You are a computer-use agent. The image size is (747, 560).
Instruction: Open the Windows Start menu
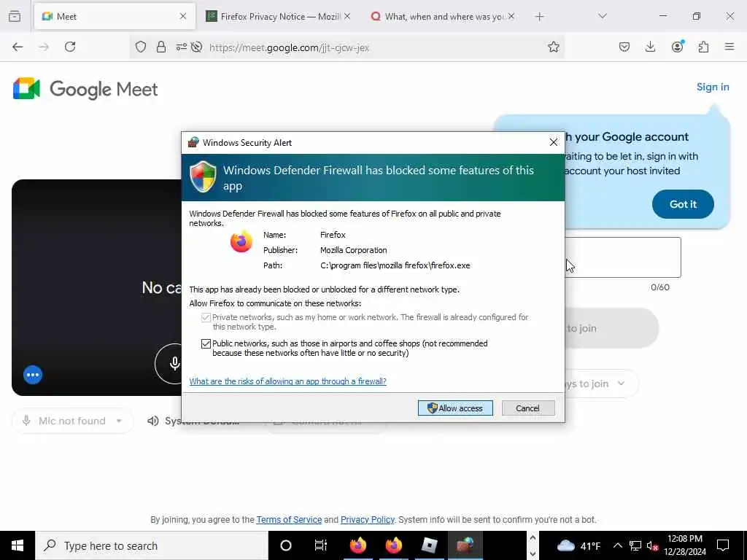pos(18,545)
